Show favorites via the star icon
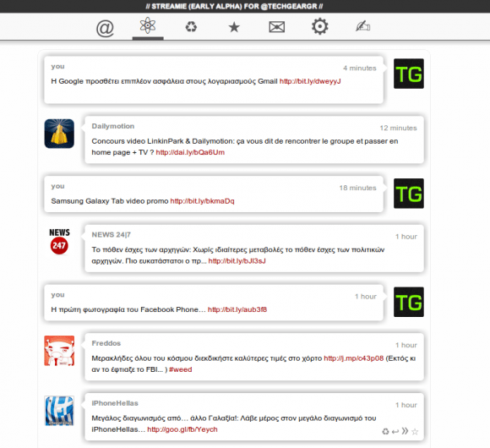This screenshot has height=448, width=490. coord(234,27)
